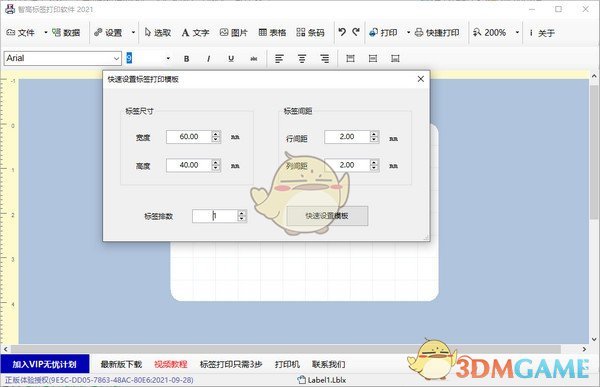Click the 标签排数 label rows field
600x387 pixels.
coord(215,216)
